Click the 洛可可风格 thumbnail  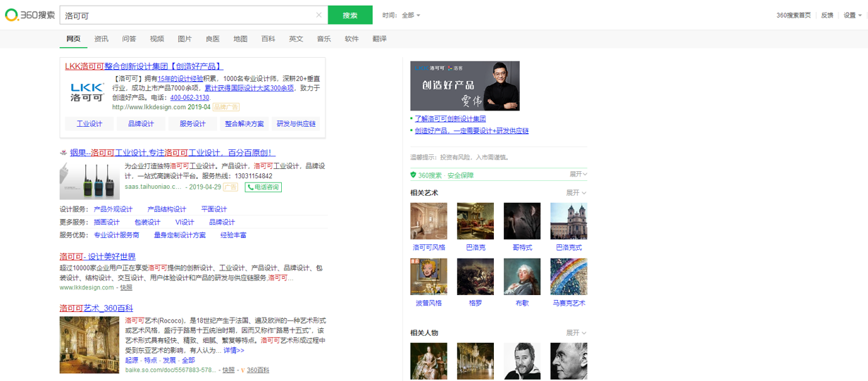(x=429, y=221)
